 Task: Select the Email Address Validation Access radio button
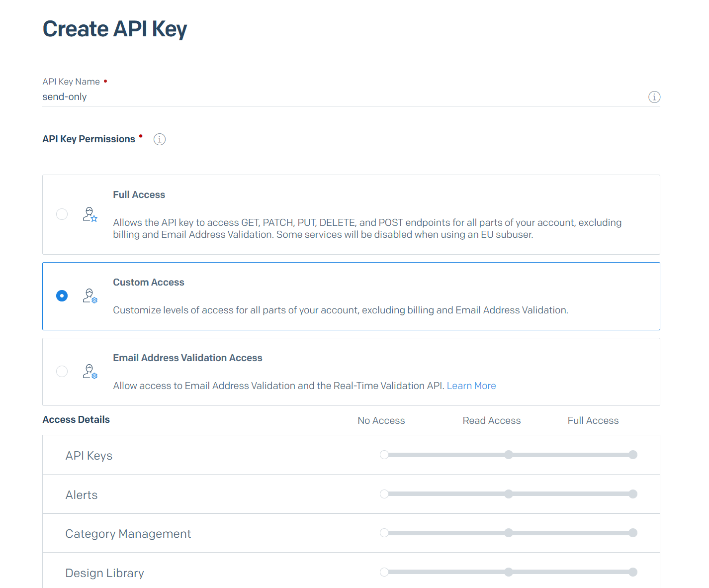point(62,372)
